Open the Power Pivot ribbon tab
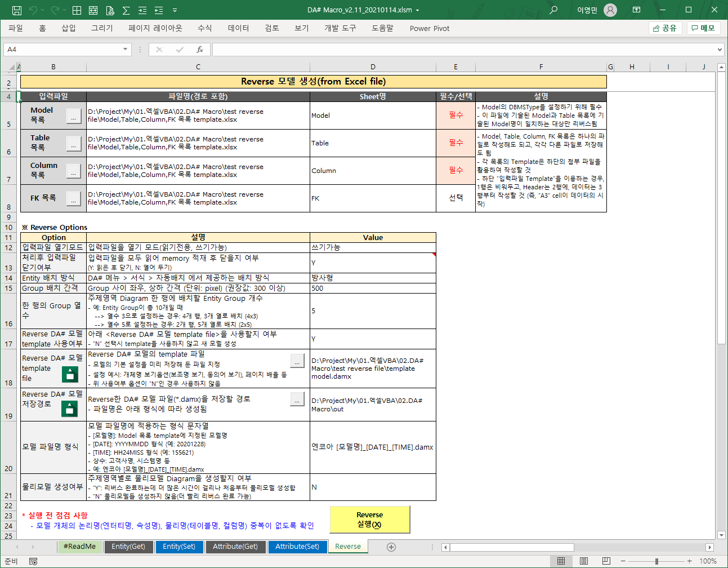Screen dimensions: 728x568 coord(430,28)
